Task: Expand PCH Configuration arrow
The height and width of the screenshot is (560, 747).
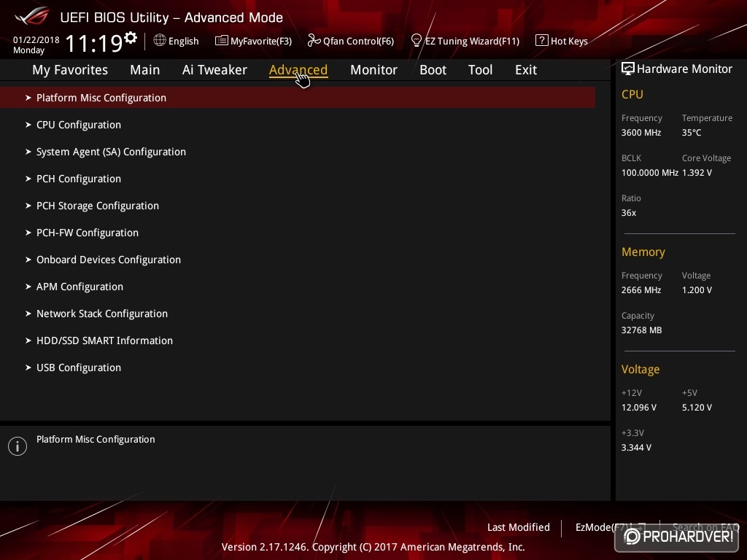Action: pyautogui.click(x=28, y=179)
